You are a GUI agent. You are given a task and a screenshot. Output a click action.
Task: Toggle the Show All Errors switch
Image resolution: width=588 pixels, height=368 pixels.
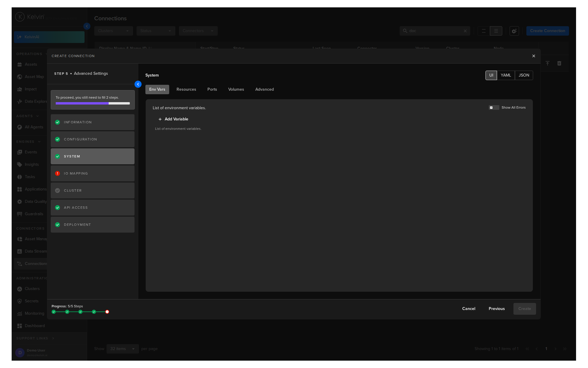pyautogui.click(x=494, y=108)
